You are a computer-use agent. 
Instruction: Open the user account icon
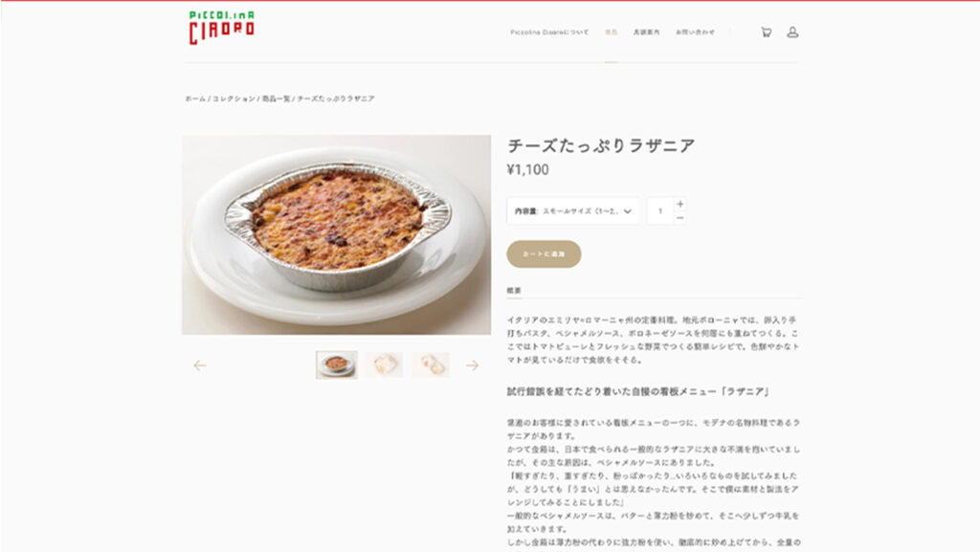click(792, 32)
